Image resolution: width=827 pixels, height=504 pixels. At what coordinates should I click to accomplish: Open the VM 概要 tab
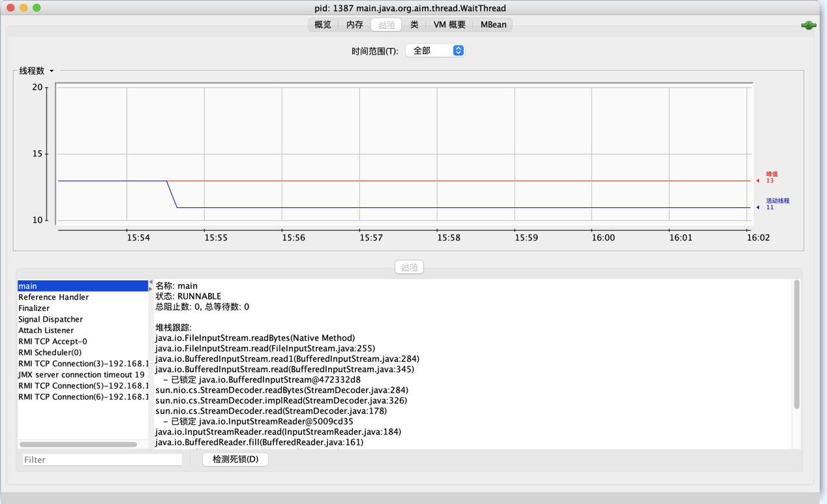click(449, 25)
